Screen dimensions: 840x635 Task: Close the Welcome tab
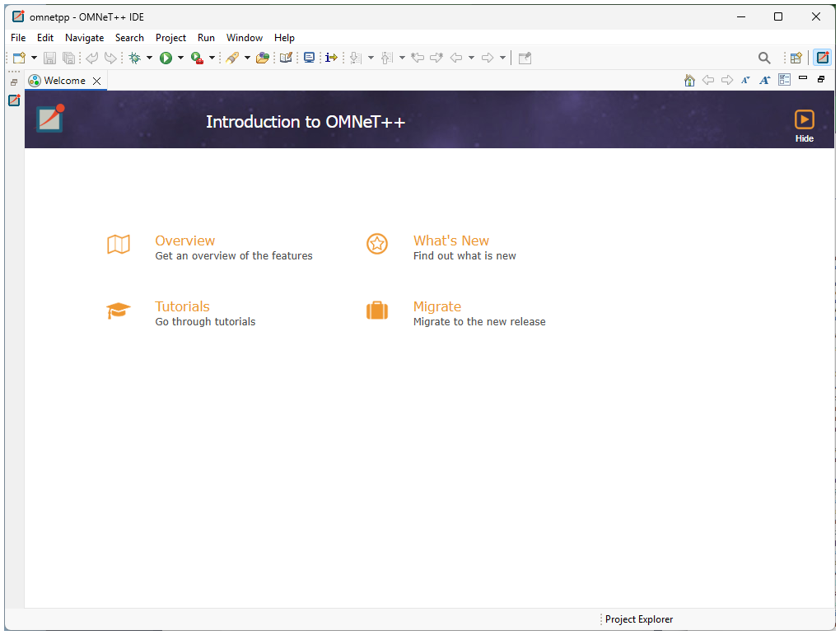(97, 81)
